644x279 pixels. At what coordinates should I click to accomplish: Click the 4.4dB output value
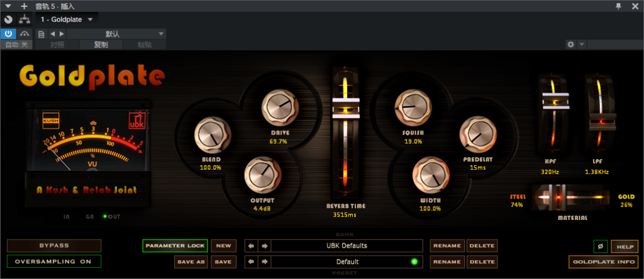click(x=262, y=209)
